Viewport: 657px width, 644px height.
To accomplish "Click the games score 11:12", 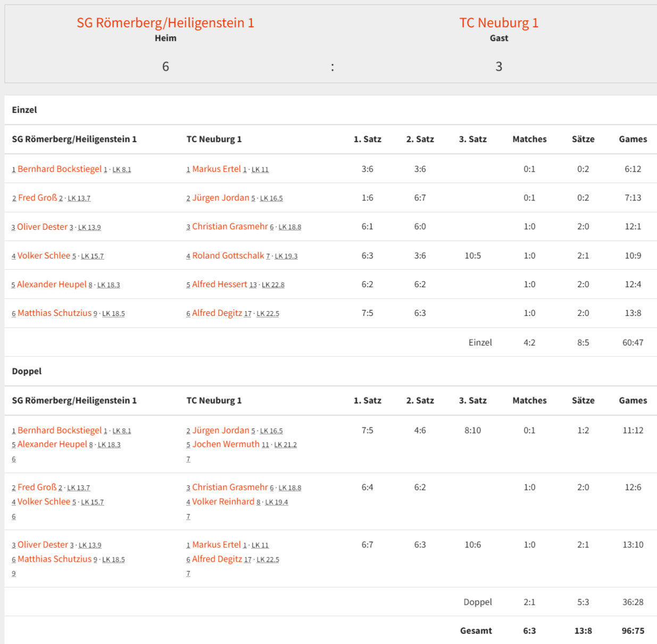I will [x=633, y=430].
